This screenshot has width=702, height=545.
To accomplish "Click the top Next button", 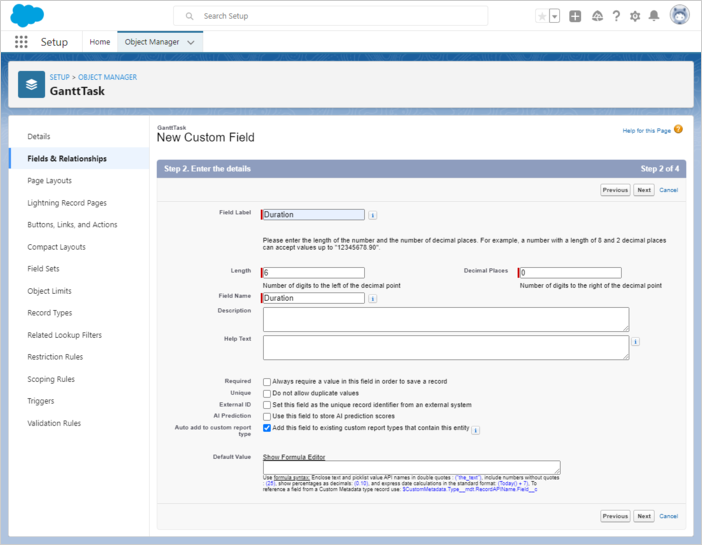I will click(643, 190).
